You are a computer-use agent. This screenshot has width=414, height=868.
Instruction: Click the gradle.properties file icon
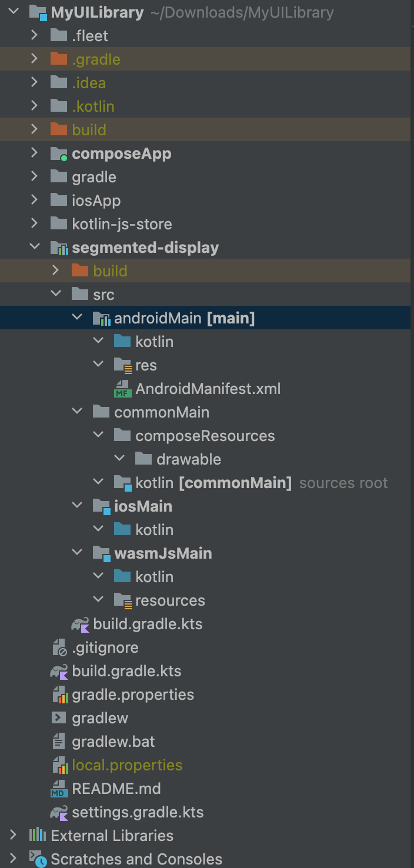(59, 695)
